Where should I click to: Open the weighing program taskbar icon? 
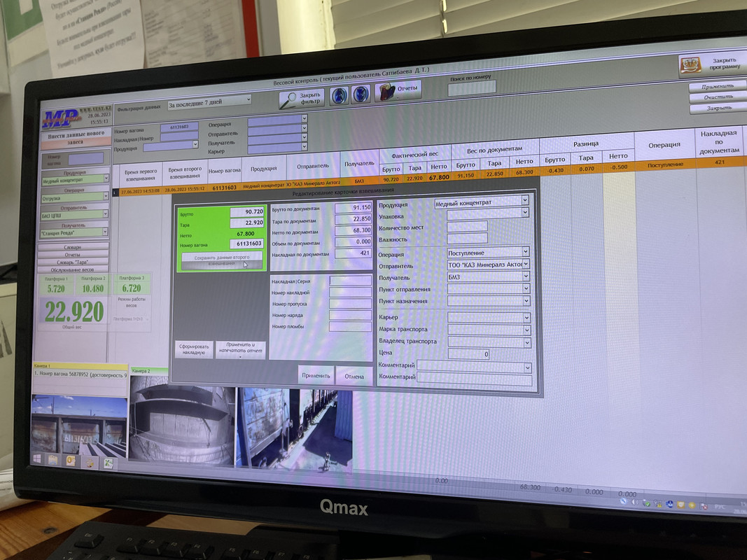click(x=89, y=463)
